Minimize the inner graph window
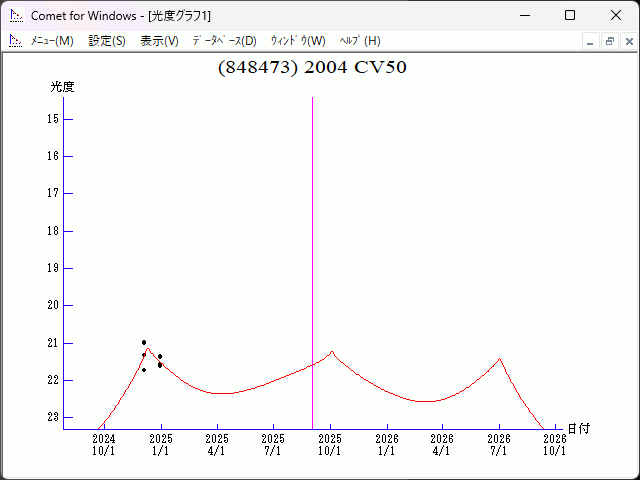This screenshot has width=640, height=480. click(x=590, y=41)
